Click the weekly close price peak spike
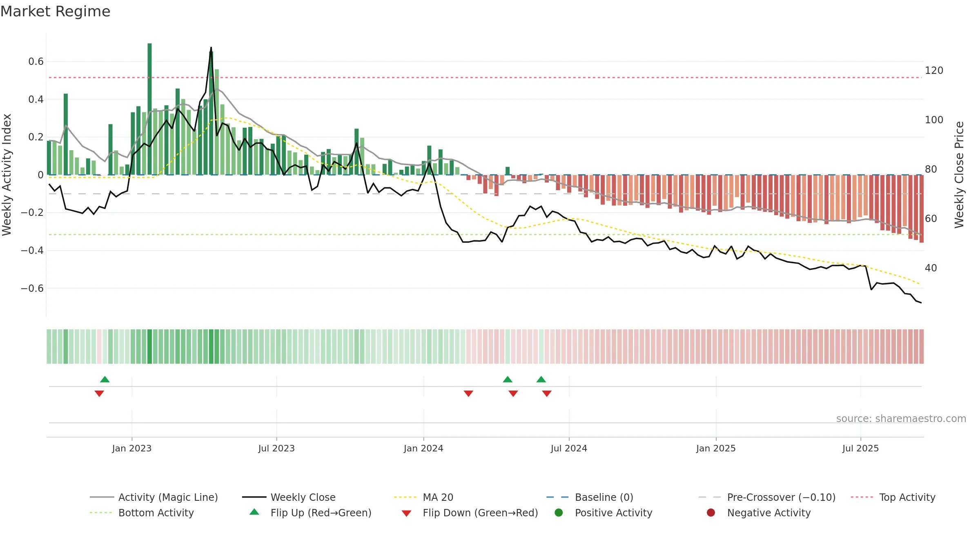The image size is (980, 551). click(x=211, y=48)
